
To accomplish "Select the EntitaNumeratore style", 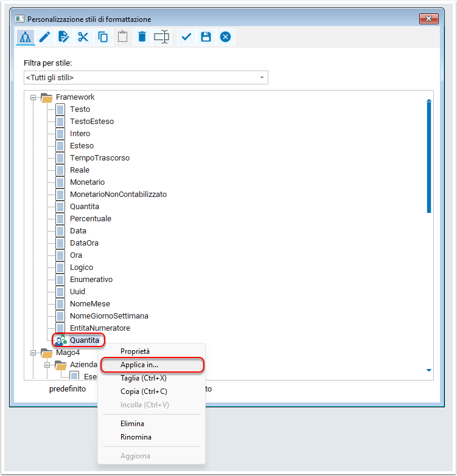I will click(x=100, y=328).
